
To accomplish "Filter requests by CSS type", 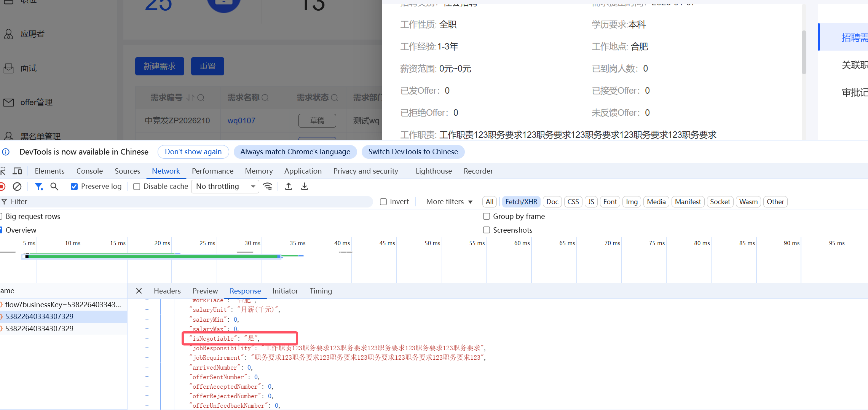I will tap(573, 202).
